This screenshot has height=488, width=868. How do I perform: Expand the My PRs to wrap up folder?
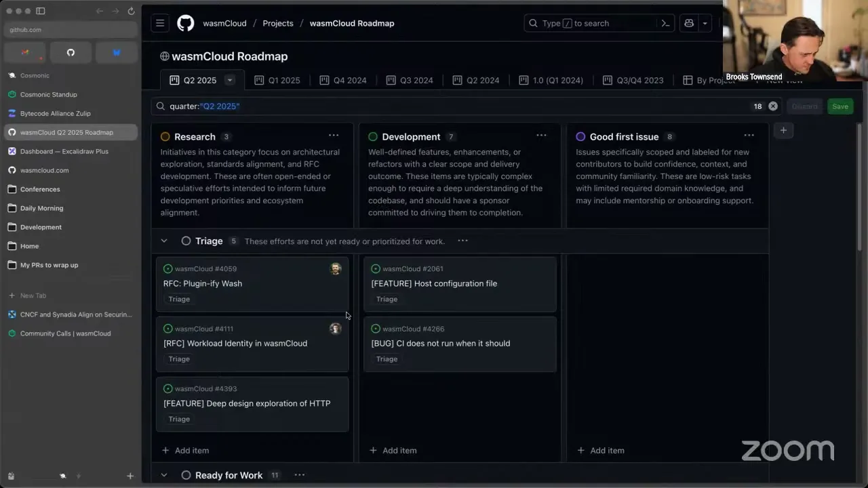71,265
